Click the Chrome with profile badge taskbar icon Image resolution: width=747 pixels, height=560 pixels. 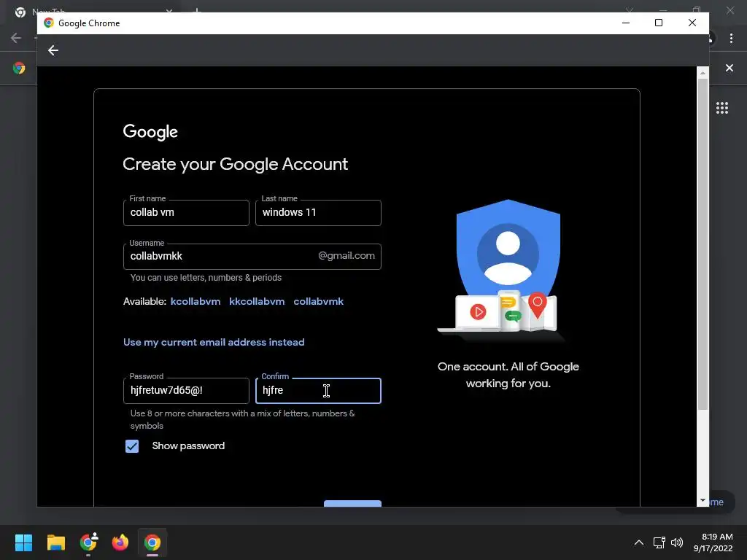[88, 542]
